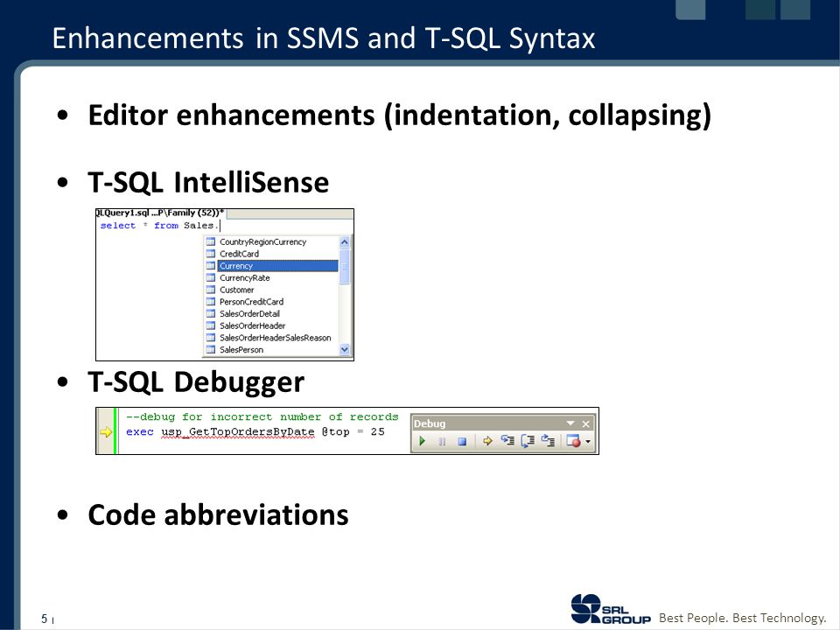Select CreditCard in IntelliSense list
Image resolution: width=840 pixels, height=630 pixels.
pyautogui.click(x=240, y=254)
